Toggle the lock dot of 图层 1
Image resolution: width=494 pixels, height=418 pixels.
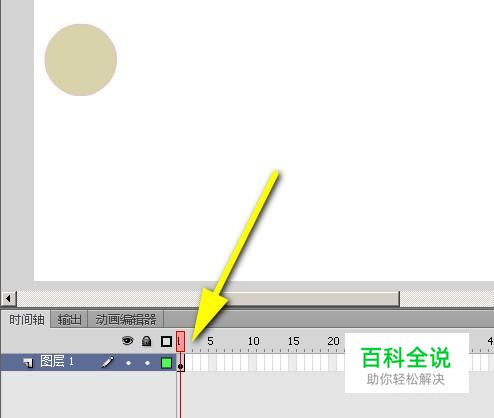click(147, 363)
